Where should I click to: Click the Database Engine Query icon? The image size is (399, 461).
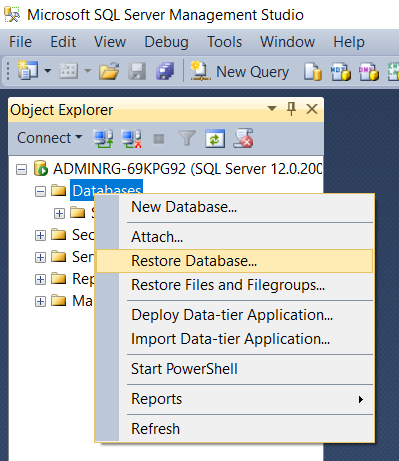pyautogui.click(x=313, y=71)
